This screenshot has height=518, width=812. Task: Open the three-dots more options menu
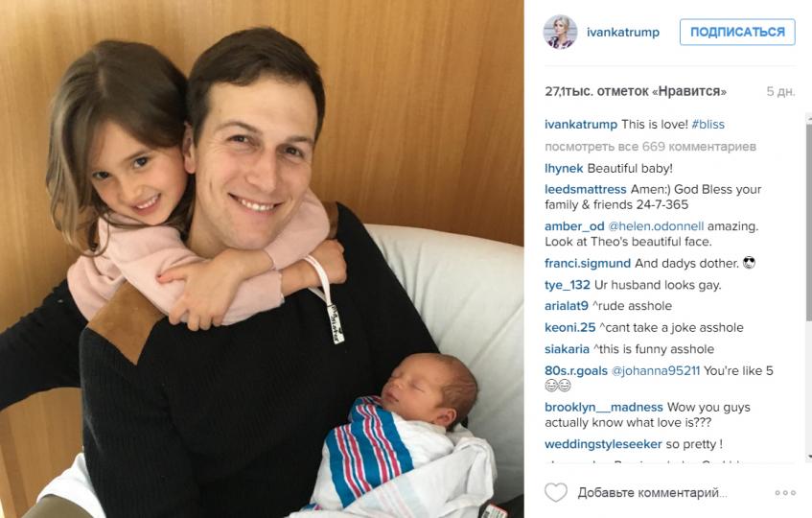coord(785,493)
